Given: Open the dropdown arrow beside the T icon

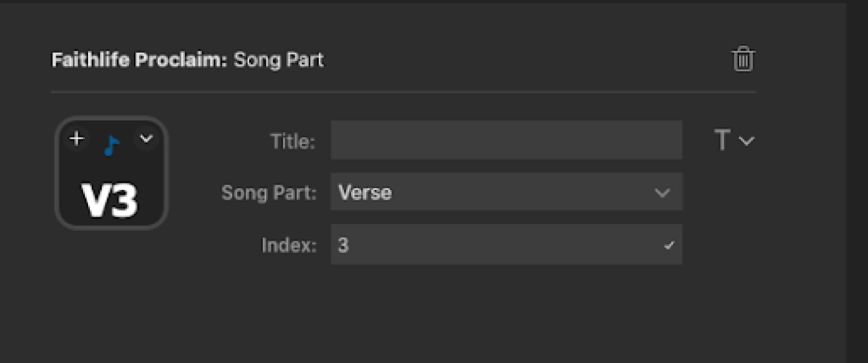Looking at the screenshot, I should pos(746,141).
